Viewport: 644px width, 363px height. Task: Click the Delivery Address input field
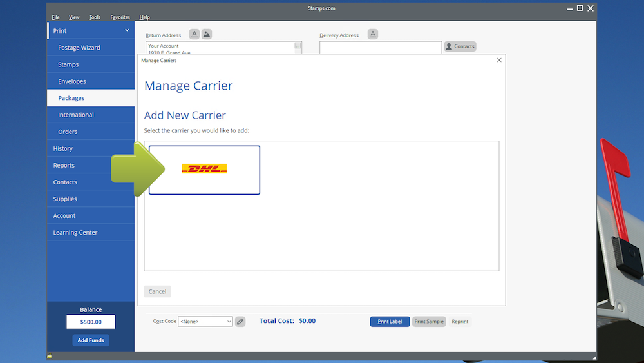coord(380,47)
